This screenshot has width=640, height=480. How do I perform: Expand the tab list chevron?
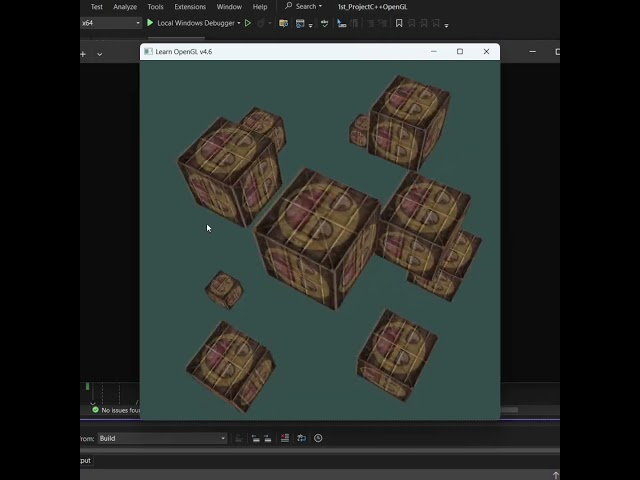(100, 54)
